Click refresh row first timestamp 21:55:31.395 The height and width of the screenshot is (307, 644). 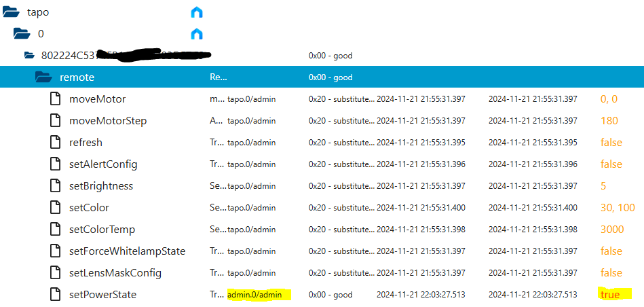421,143
